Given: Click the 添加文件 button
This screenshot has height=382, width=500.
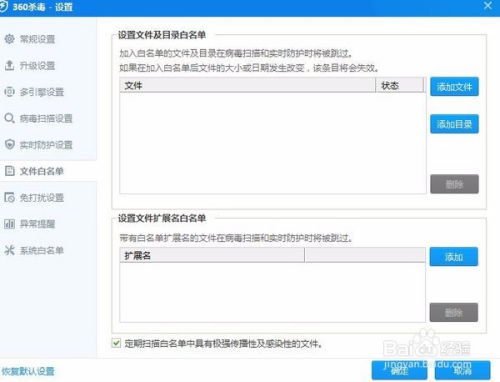Looking at the screenshot, I should tap(454, 87).
